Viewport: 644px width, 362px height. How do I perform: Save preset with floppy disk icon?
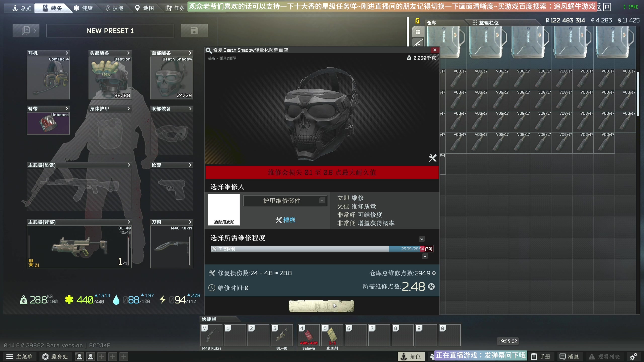coord(194,31)
